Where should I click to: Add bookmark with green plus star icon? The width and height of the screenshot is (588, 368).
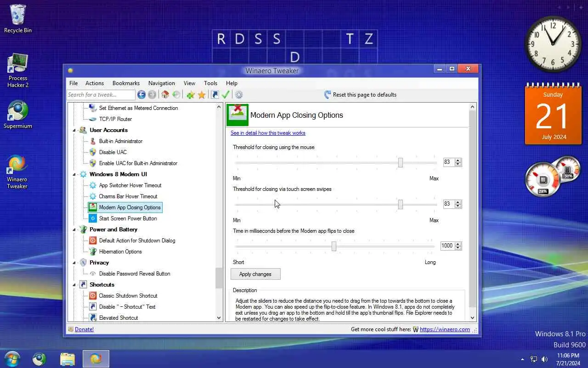tap(190, 95)
